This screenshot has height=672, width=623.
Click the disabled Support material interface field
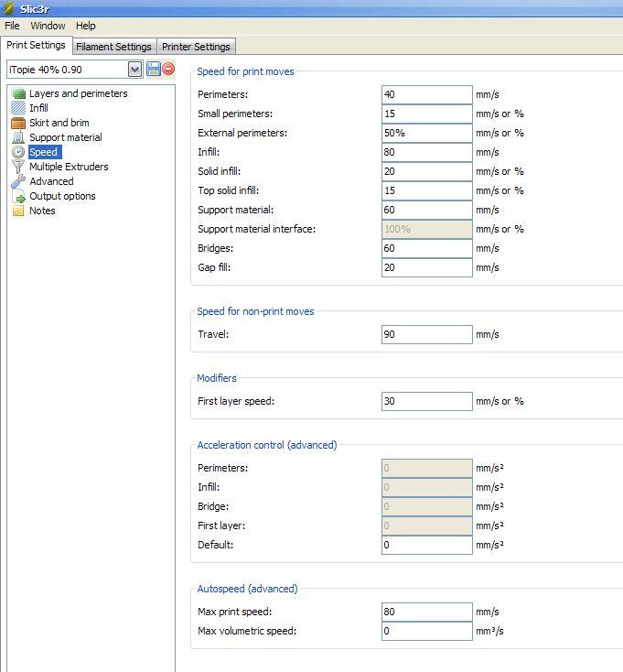point(427,229)
